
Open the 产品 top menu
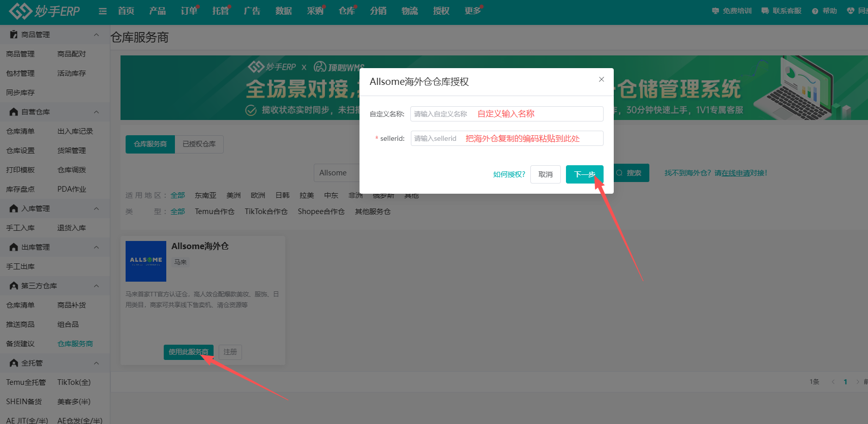click(x=158, y=11)
